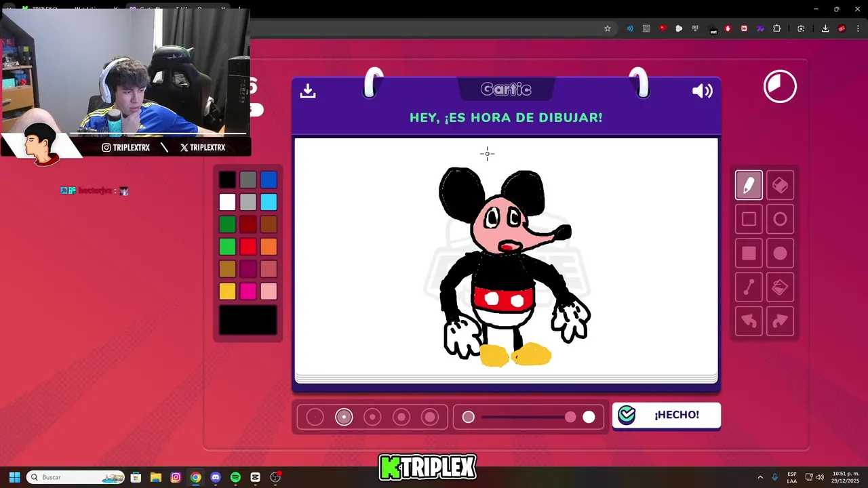Click the red hand blocker extension
The height and width of the screenshot is (488, 868).
(728, 28)
